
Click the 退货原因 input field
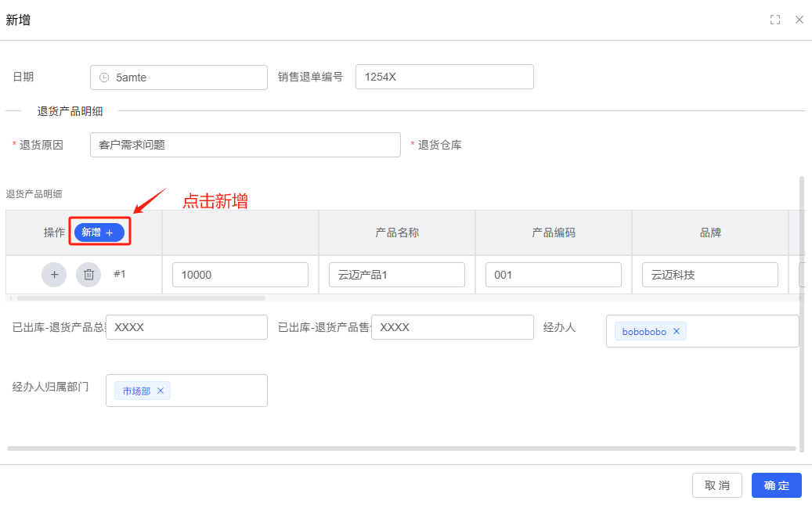pyautogui.click(x=244, y=145)
